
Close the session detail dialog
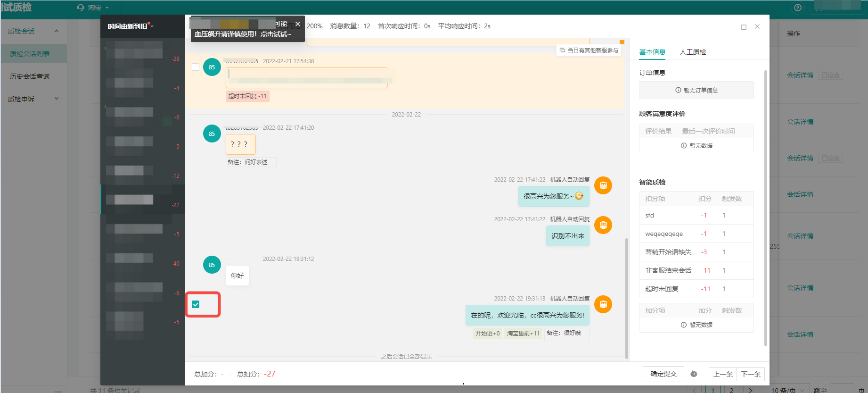(x=757, y=26)
